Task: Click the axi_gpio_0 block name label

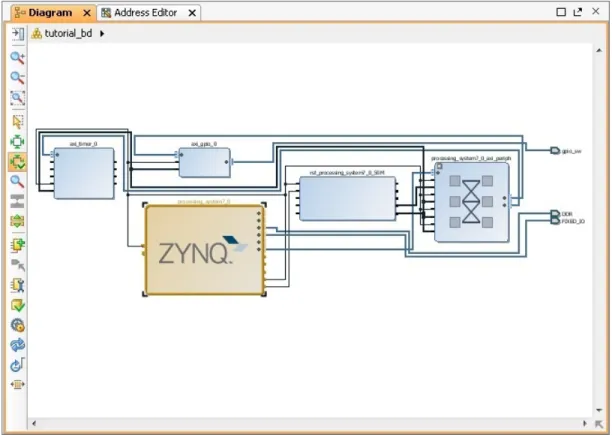Action: [204, 144]
